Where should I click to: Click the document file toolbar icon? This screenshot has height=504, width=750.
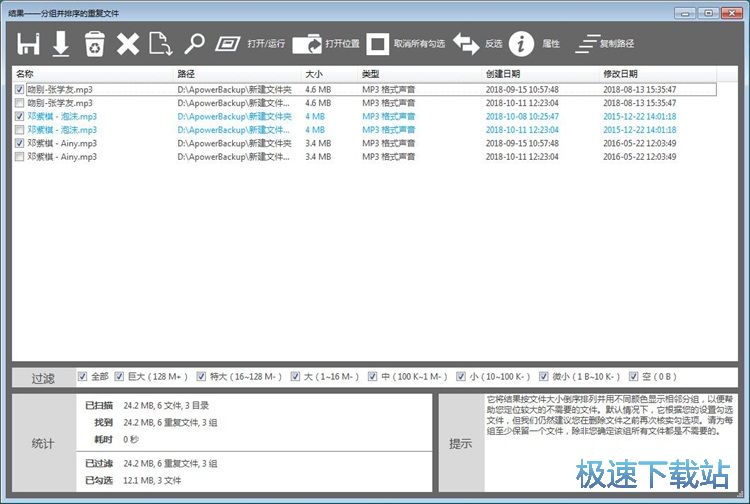point(161,44)
